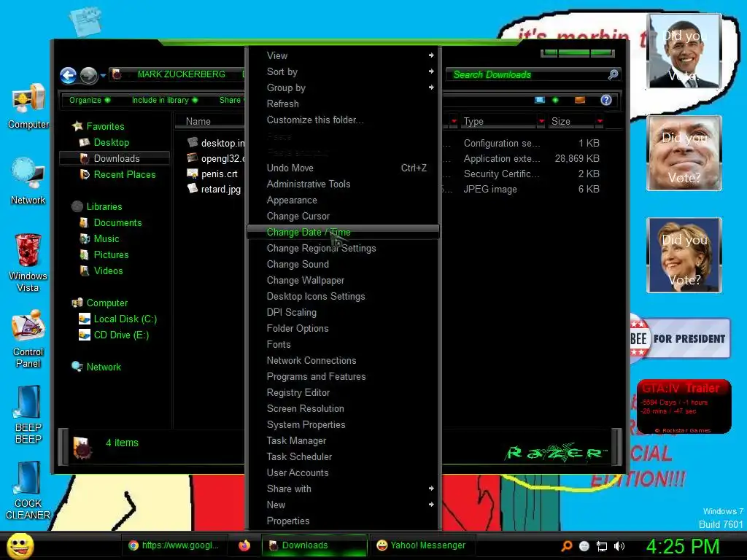747x560 pixels.
Task: Click the FOR PRESIDENT badge gadget
Action: (681, 338)
